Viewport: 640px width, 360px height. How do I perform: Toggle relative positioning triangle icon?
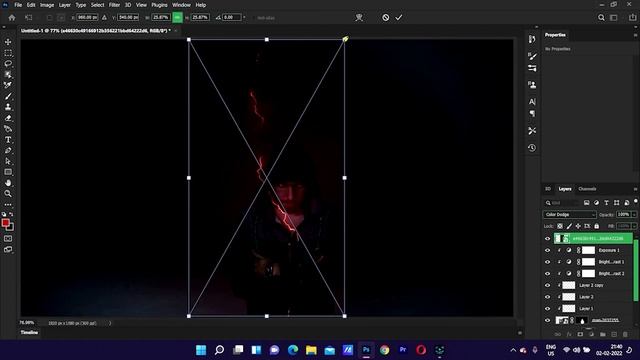point(104,18)
